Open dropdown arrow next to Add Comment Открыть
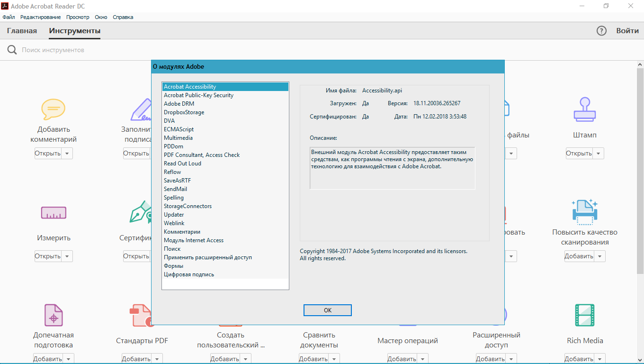The width and height of the screenshot is (644, 364). (x=67, y=154)
